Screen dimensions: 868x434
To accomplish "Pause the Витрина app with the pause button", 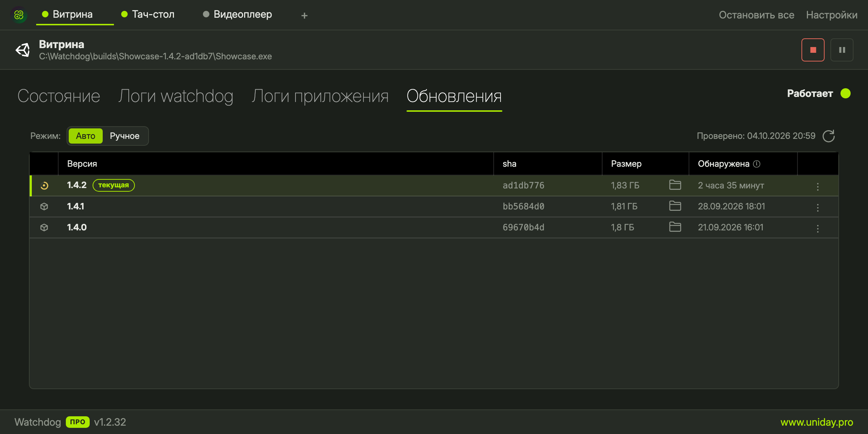I will coord(842,50).
